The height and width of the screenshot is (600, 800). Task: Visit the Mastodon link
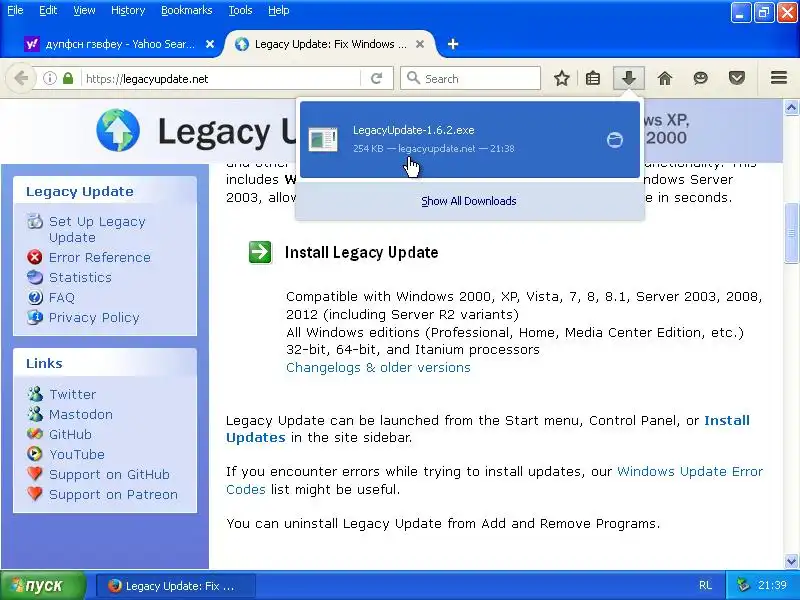point(81,414)
